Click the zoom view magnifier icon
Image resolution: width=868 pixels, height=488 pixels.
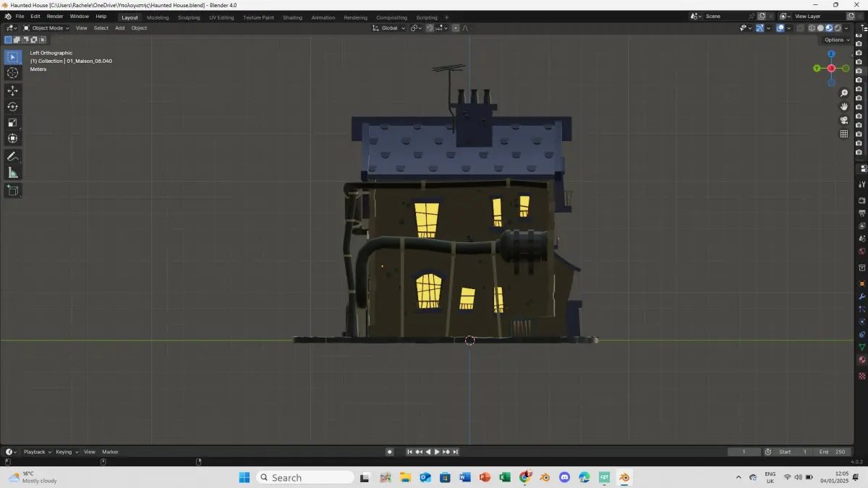844,93
